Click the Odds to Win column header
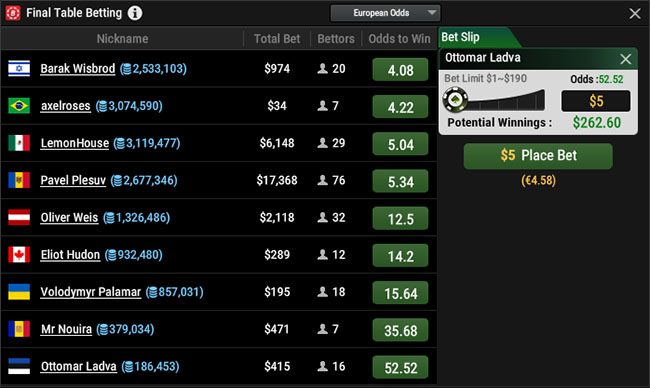The height and width of the screenshot is (388, 650). (400, 39)
